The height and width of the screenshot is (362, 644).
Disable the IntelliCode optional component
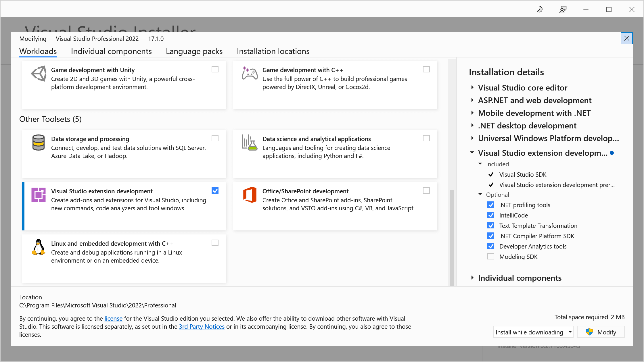tap(491, 215)
